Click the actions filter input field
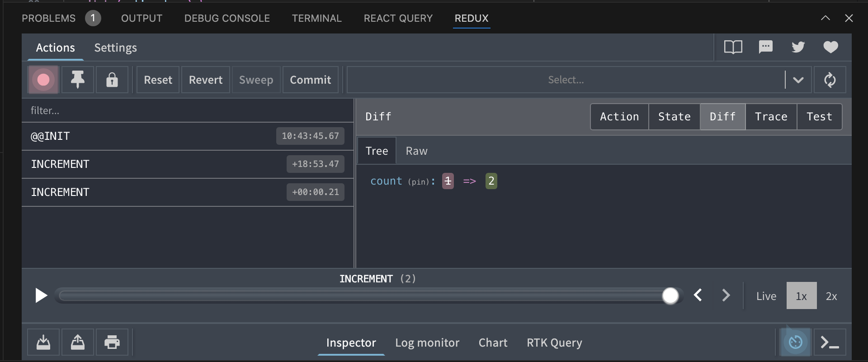The width and height of the screenshot is (868, 362). pos(187,111)
